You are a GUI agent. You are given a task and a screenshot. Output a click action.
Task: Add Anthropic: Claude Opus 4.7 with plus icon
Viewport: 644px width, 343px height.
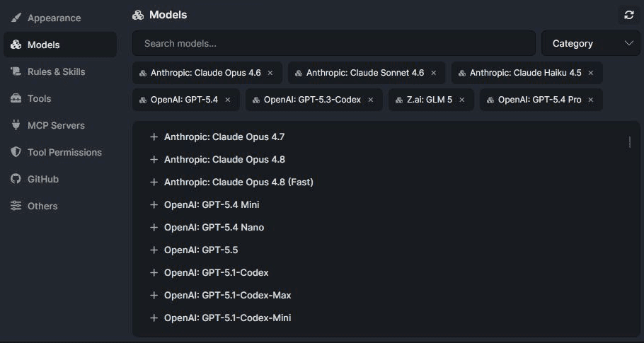[x=154, y=136]
